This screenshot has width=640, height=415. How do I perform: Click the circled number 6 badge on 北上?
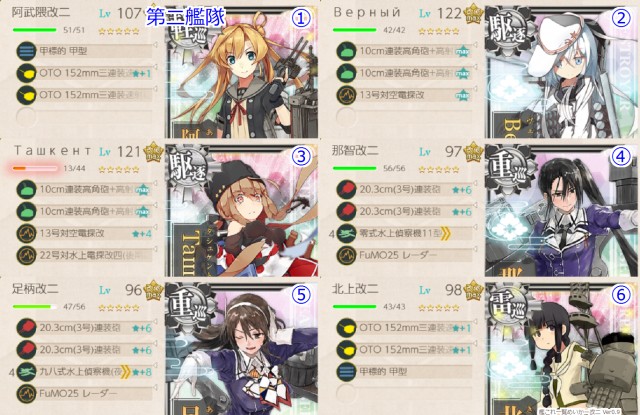pos(621,294)
